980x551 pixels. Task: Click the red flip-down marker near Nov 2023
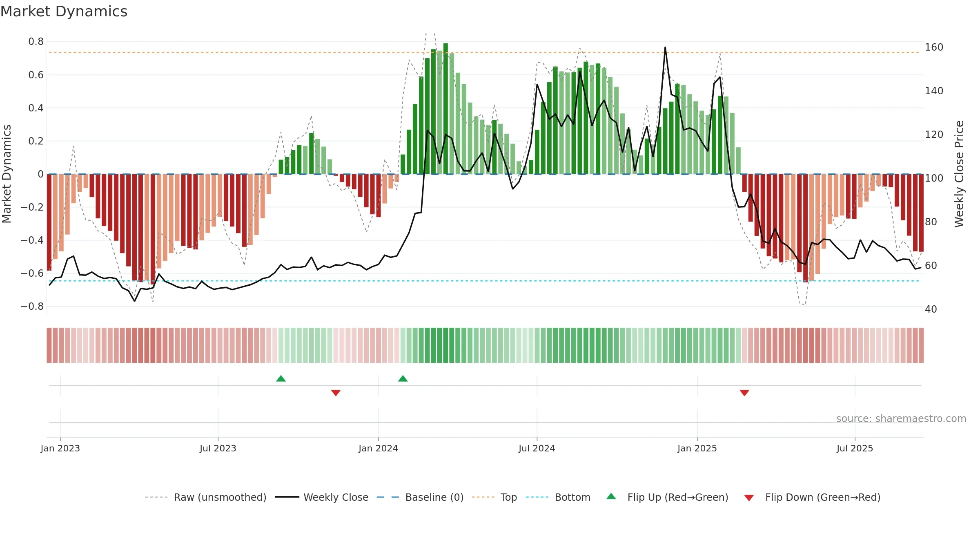(x=336, y=393)
